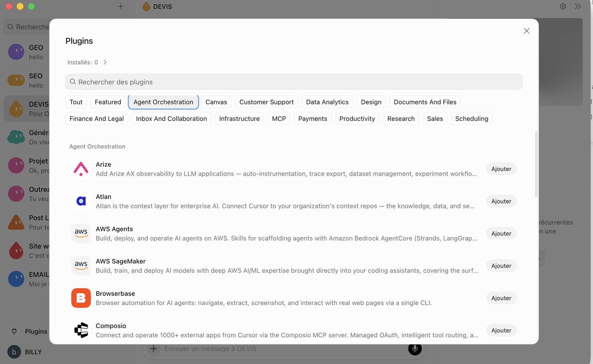Select the EMAIL agent avatar
The width and height of the screenshot is (593, 364).
tap(16, 279)
